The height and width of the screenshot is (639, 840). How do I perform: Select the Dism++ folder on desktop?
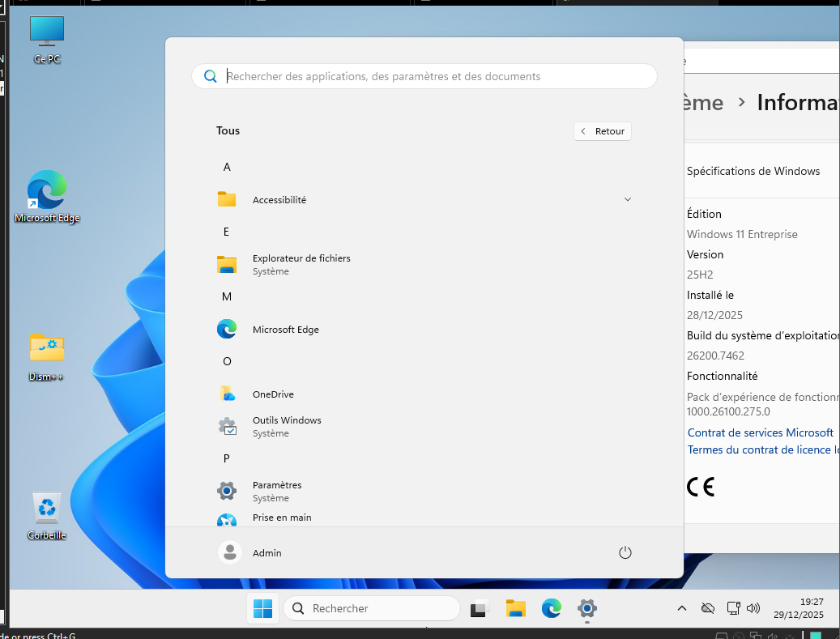pyautogui.click(x=47, y=357)
